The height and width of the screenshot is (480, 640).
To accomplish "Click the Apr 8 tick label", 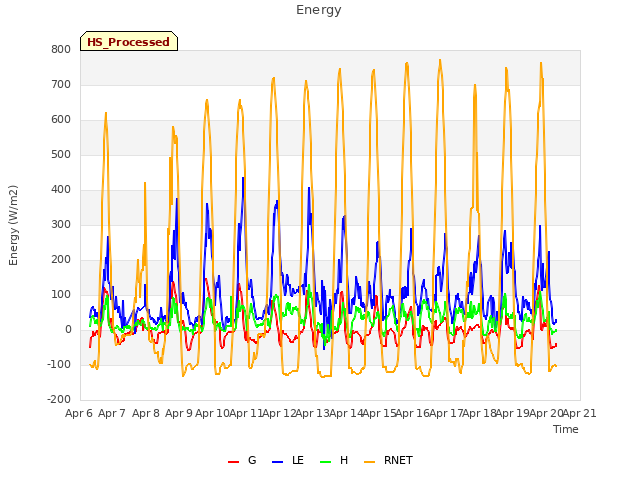I will pyautogui.click(x=146, y=413).
